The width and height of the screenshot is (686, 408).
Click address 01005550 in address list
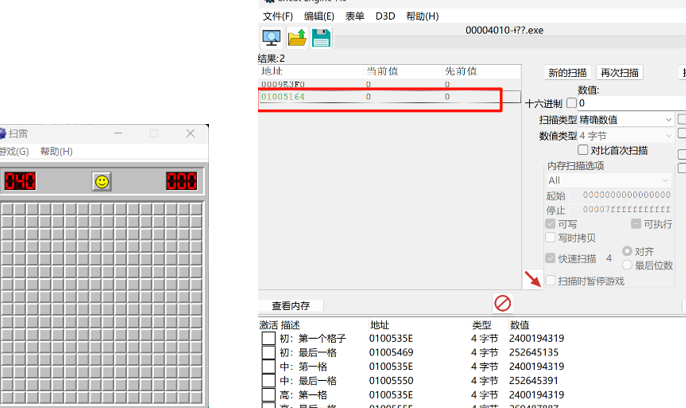[391, 380]
